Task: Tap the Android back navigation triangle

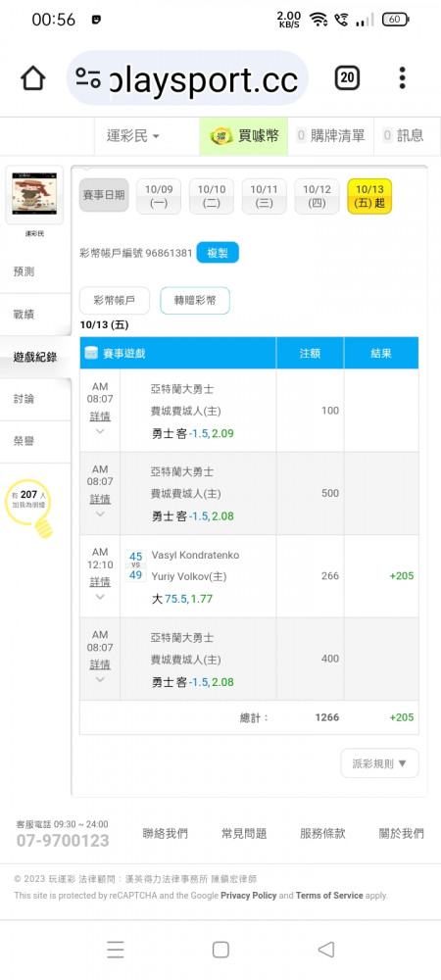Action: (326, 950)
